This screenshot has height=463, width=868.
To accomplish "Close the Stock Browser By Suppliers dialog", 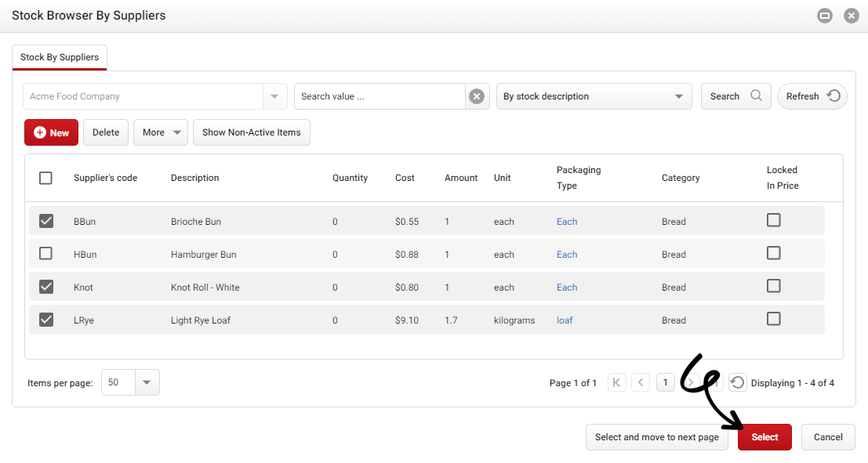I will (852, 16).
